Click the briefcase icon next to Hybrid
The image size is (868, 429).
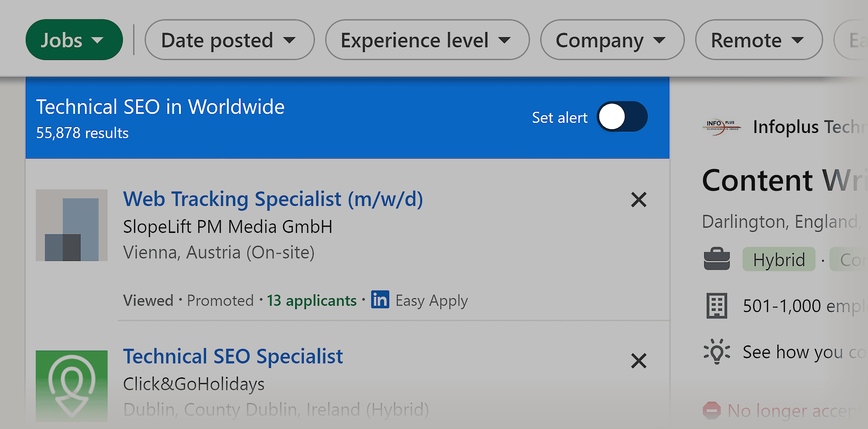(717, 259)
